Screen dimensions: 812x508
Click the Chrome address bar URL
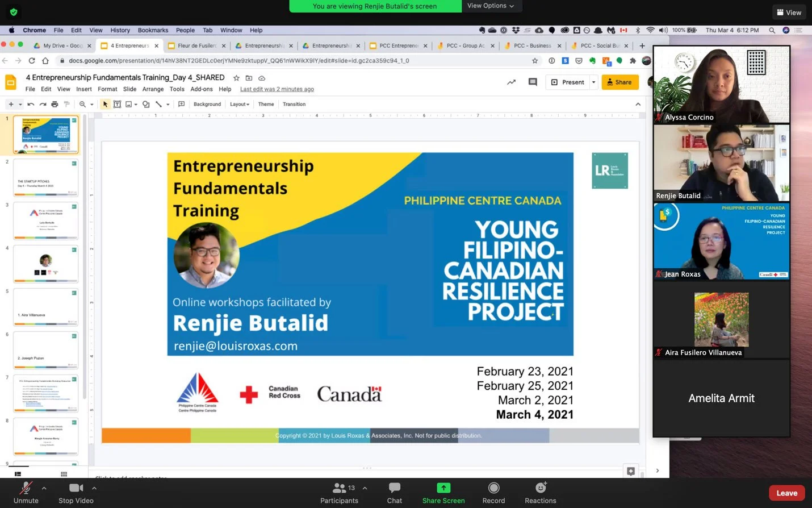point(238,60)
